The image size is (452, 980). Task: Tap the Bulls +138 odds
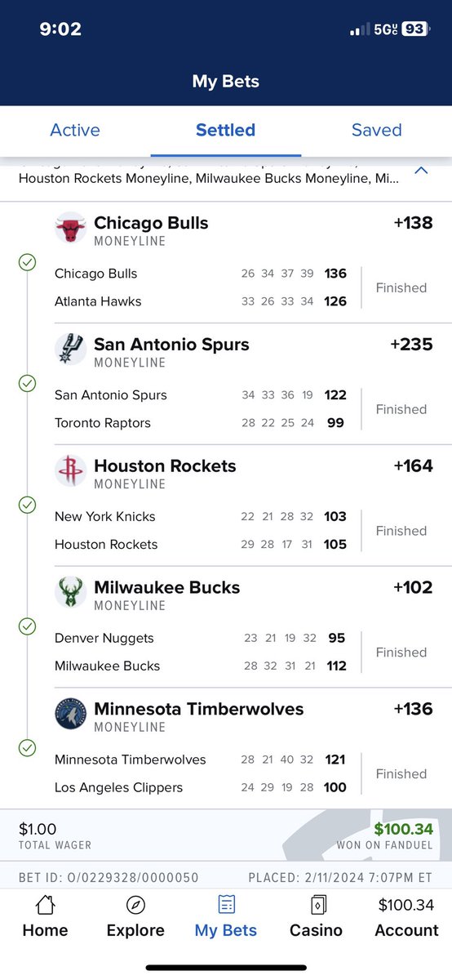point(413,223)
